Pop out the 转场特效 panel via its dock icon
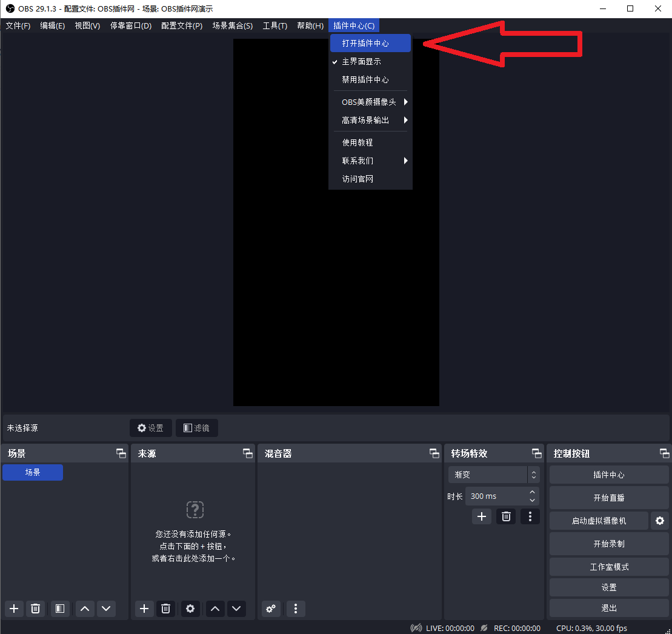This screenshot has height=634, width=672. [x=536, y=453]
